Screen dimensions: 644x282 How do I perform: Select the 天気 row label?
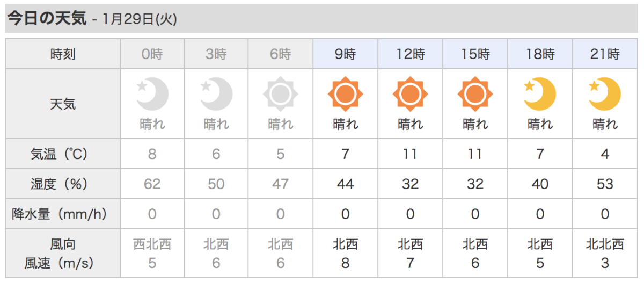(63, 104)
